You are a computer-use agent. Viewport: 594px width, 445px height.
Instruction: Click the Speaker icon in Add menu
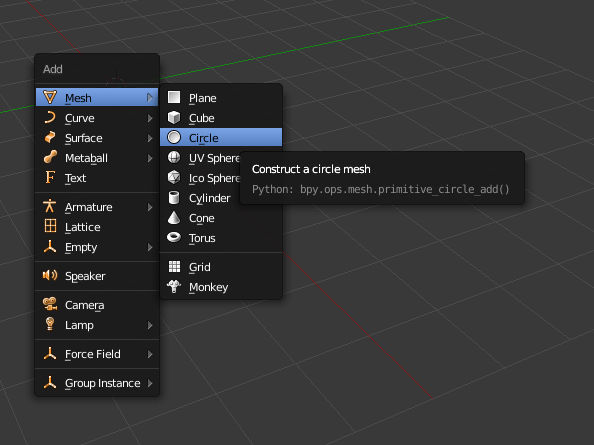click(50, 275)
